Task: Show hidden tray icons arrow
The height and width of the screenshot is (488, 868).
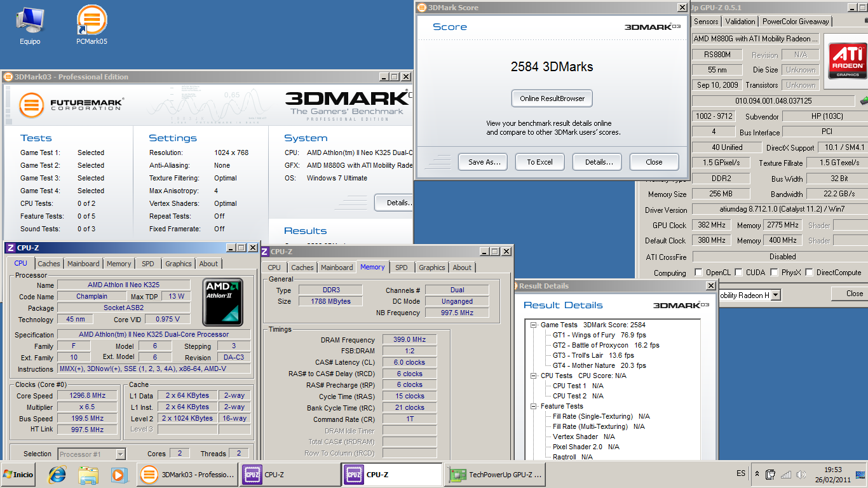Action: click(757, 474)
